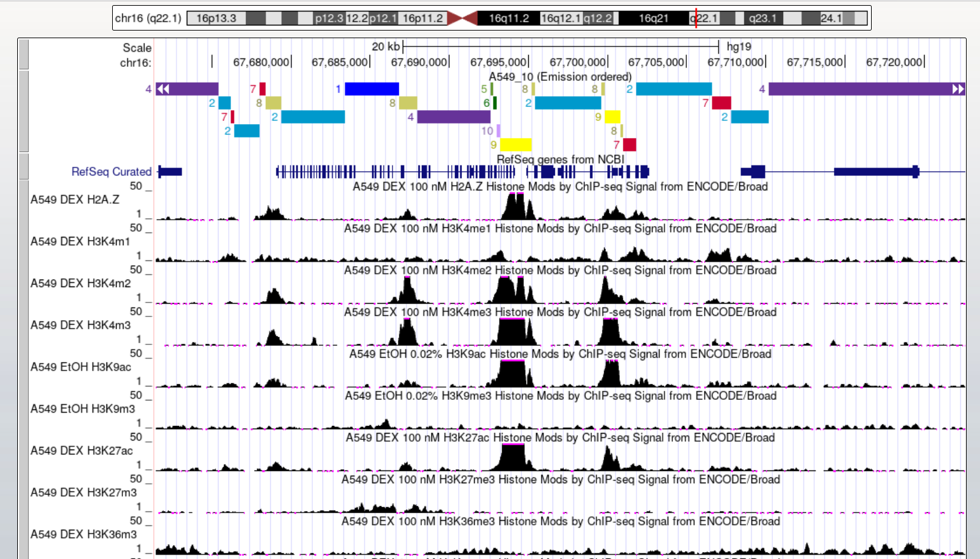Click the red position marker at q22.1
Screen dimensions: 980x559
click(x=696, y=18)
